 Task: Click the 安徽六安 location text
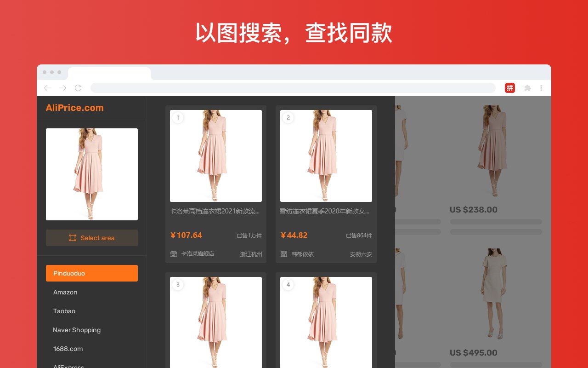coord(361,254)
